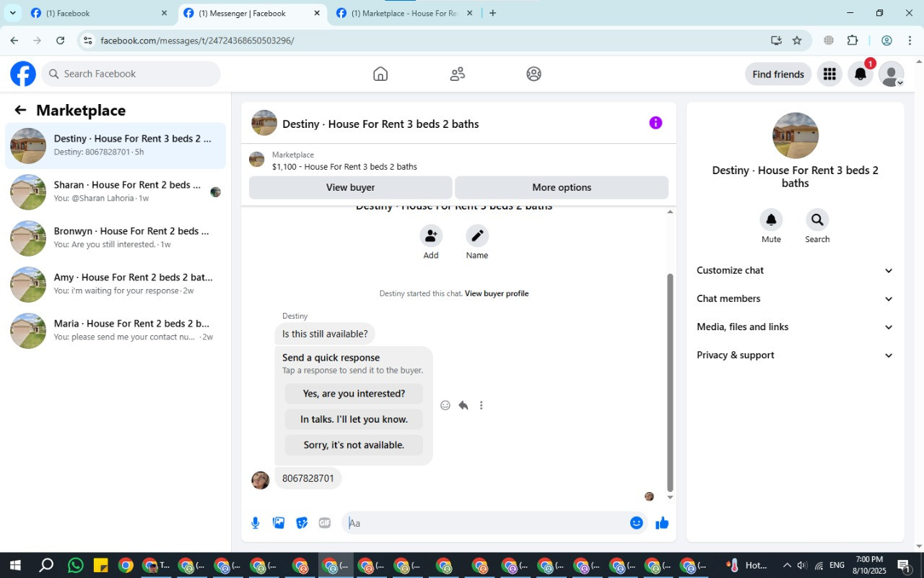Open Facebook Home icon
Viewport: 924px width, 578px height.
(380, 74)
